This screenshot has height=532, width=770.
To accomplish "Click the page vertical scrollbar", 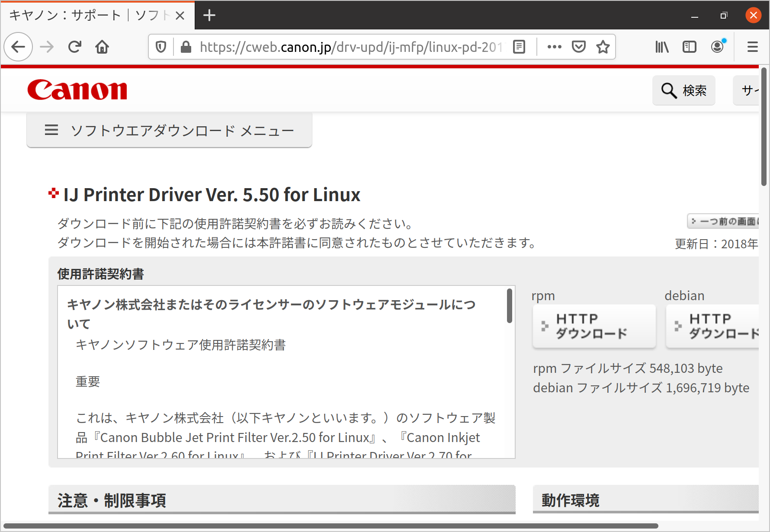I will [764, 127].
